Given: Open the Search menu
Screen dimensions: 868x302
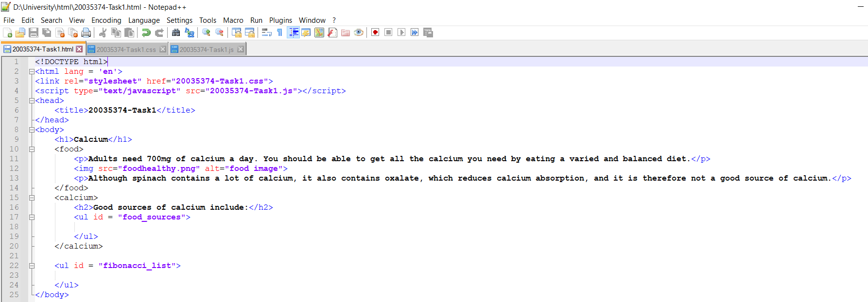Looking at the screenshot, I should (52, 20).
